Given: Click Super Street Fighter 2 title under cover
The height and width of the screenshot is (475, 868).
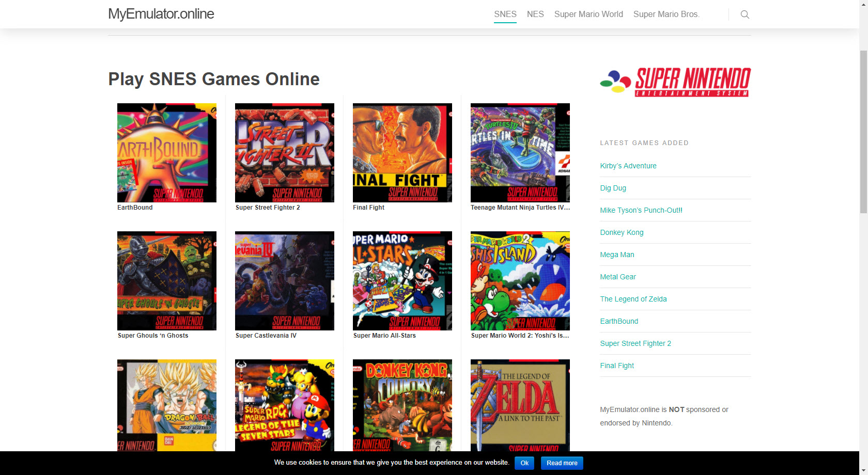Looking at the screenshot, I should pyautogui.click(x=268, y=208).
